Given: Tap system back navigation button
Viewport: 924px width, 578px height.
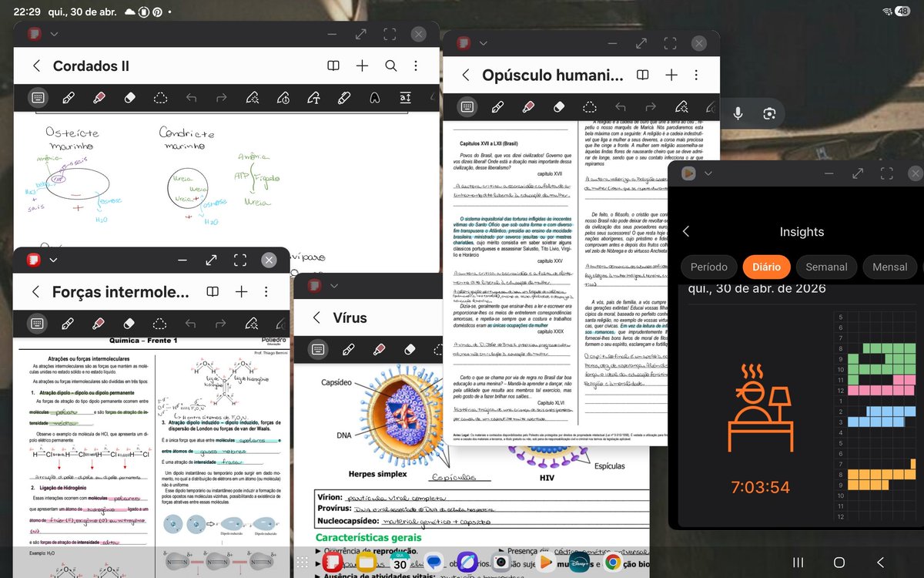Looking at the screenshot, I should tap(880, 563).
